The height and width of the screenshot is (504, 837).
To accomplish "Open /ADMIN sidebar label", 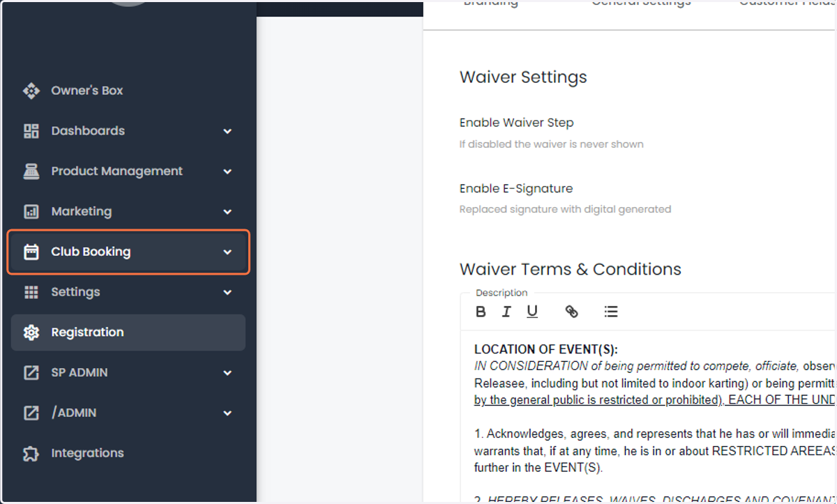I will coord(74,413).
